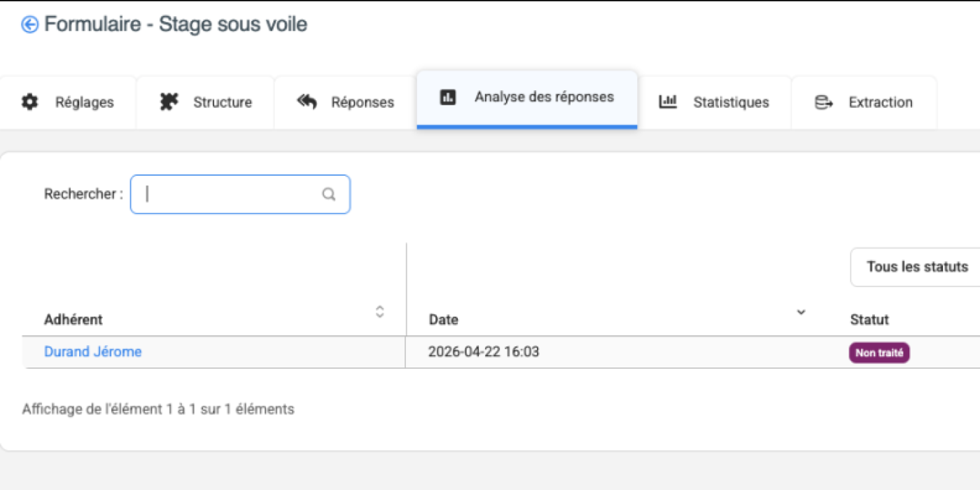Click the Non traité status badge
Screen dimensions: 980x490
pos(879,353)
